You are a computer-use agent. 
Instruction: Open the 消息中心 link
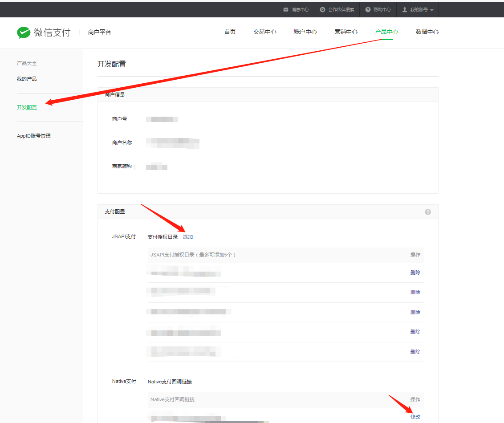pos(300,10)
